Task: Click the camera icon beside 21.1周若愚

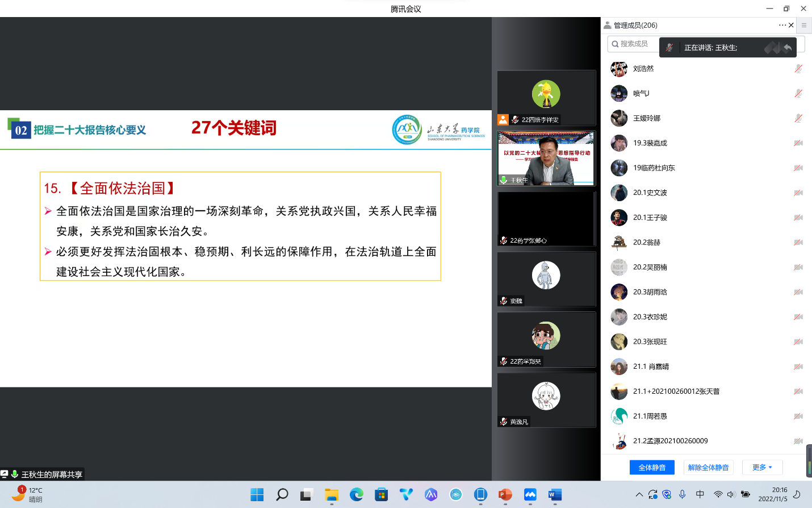Action: [x=798, y=416]
